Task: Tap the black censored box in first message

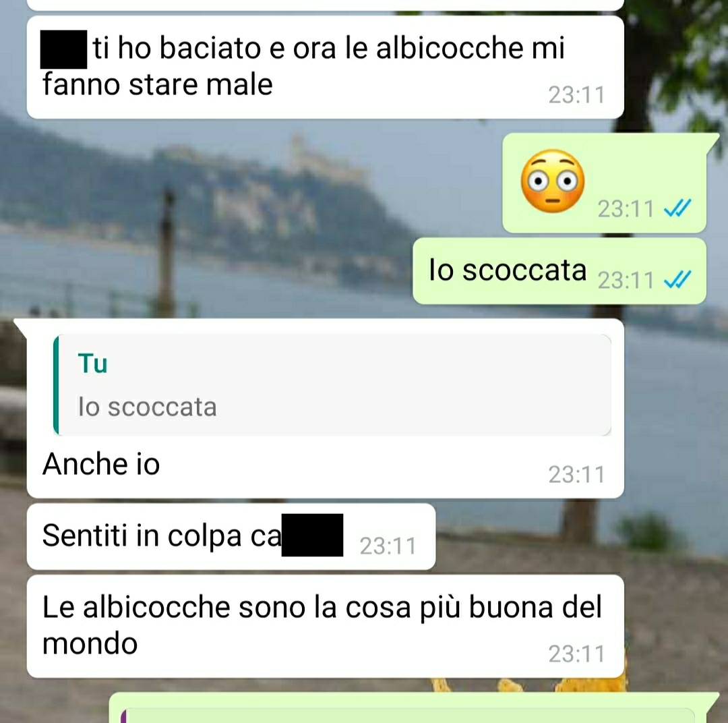Action: [63, 49]
